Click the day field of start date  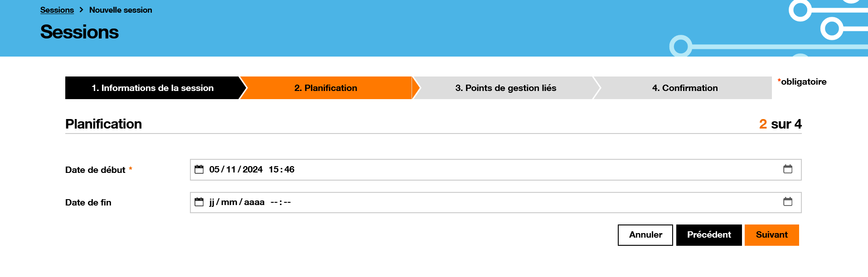(x=214, y=169)
